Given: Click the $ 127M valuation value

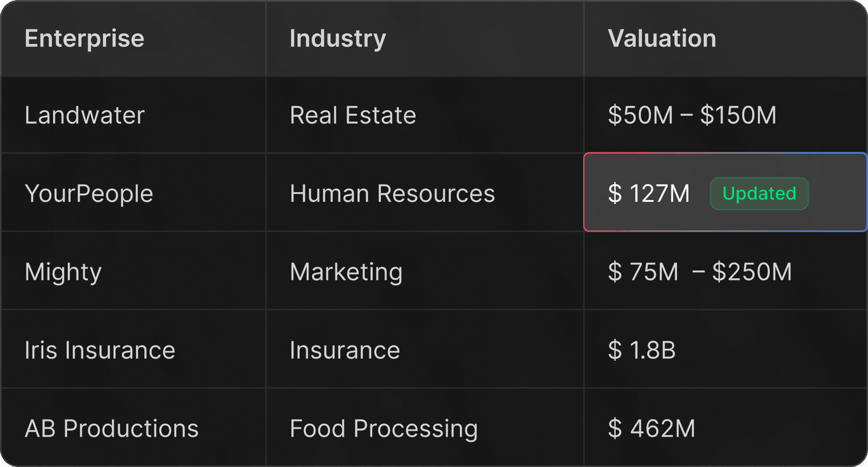Looking at the screenshot, I should pos(649,194).
